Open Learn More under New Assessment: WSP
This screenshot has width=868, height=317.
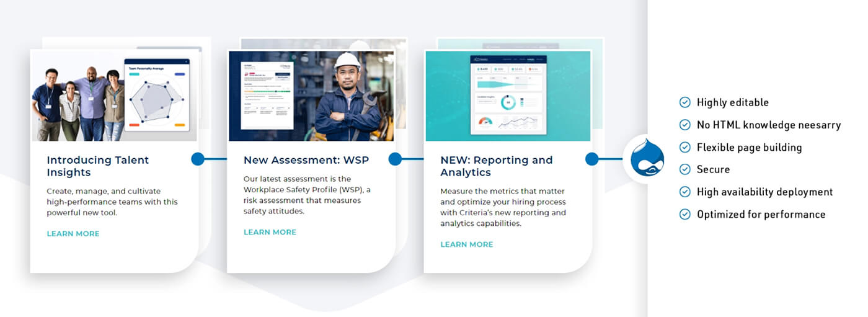tap(270, 232)
